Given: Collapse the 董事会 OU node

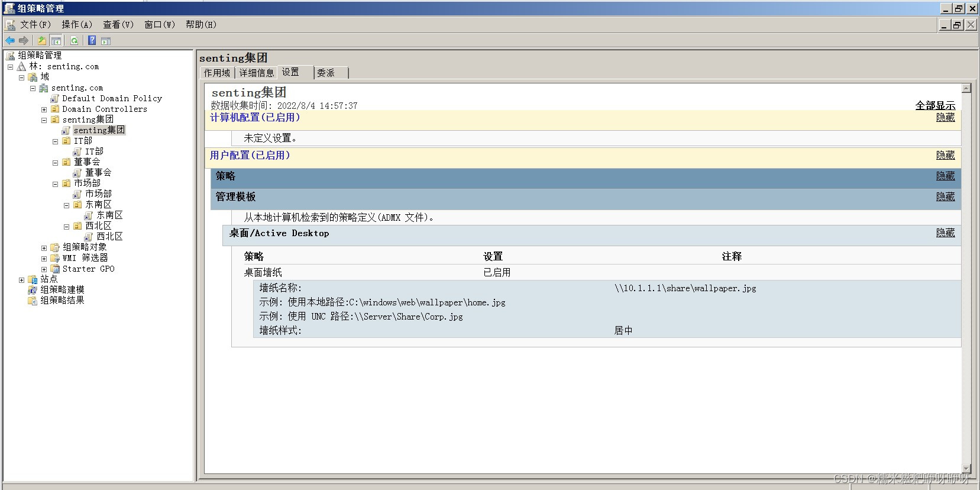Looking at the screenshot, I should (x=55, y=163).
